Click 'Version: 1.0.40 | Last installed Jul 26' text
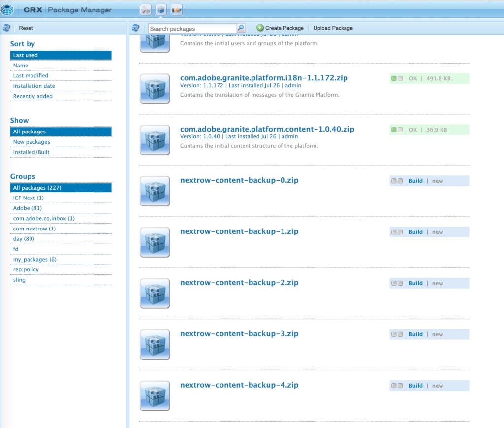Screen dimensions: 504x428 [x=228, y=136]
